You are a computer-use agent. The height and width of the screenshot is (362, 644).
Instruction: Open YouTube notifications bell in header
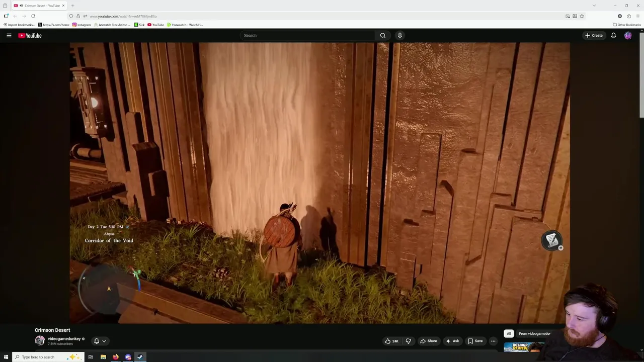pos(613,36)
